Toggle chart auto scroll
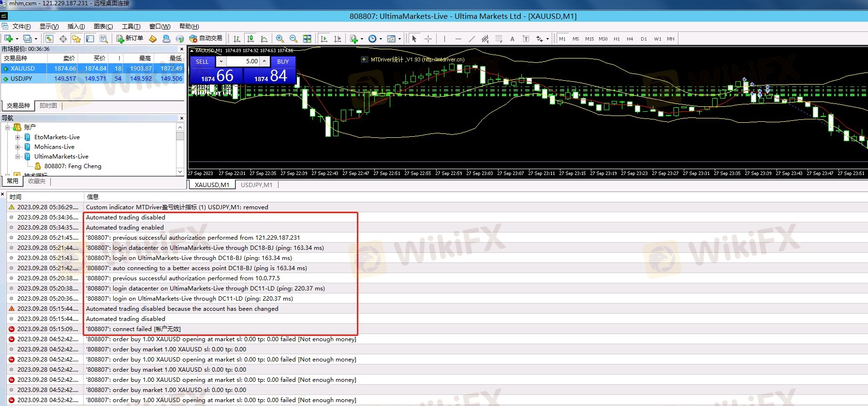 [x=324, y=39]
